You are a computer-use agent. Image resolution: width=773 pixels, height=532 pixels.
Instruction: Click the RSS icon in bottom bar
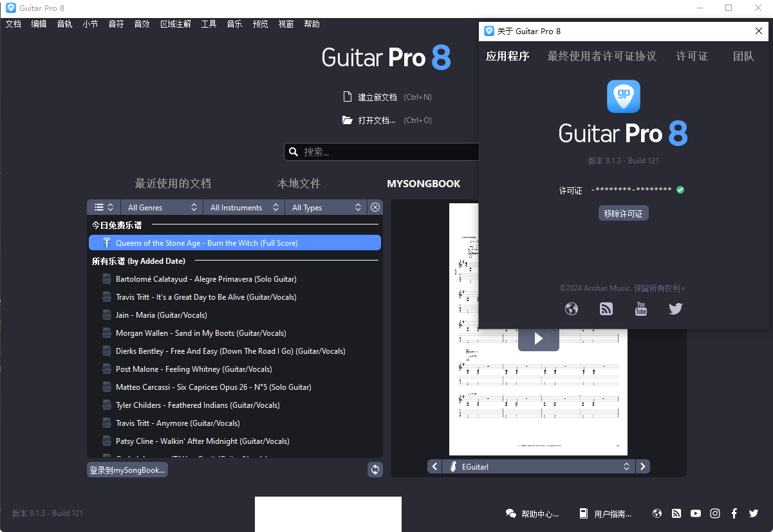point(676,513)
